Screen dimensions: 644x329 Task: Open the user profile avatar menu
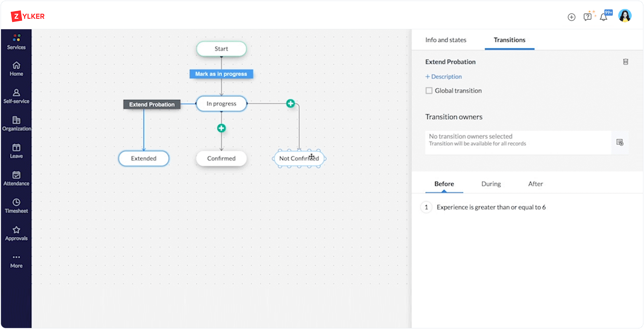pos(625,16)
